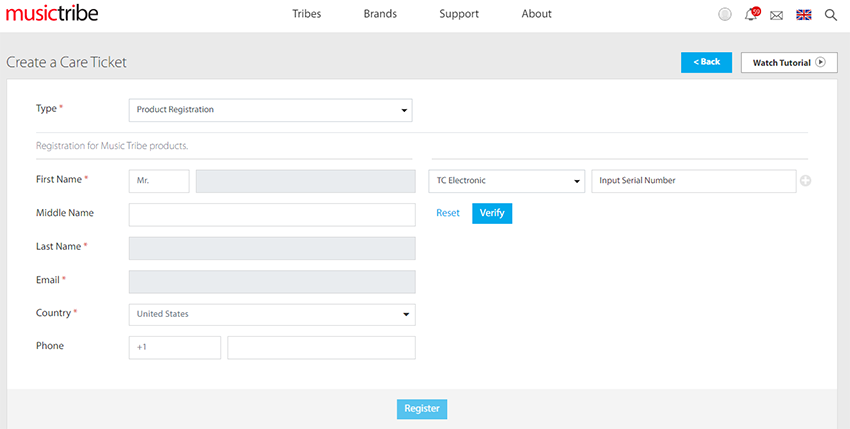This screenshot has width=850, height=429.
Task: Focus the Input Serial Number field
Action: [x=693, y=181]
